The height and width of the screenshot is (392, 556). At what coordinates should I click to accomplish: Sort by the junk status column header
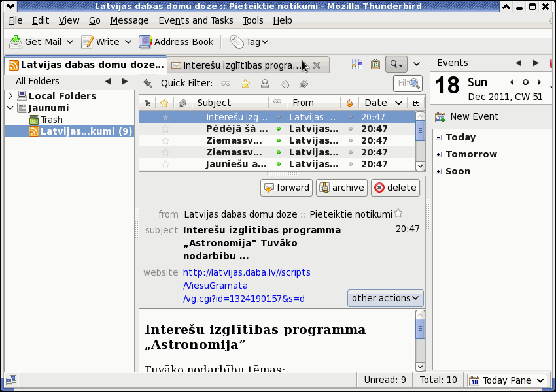tap(350, 103)
